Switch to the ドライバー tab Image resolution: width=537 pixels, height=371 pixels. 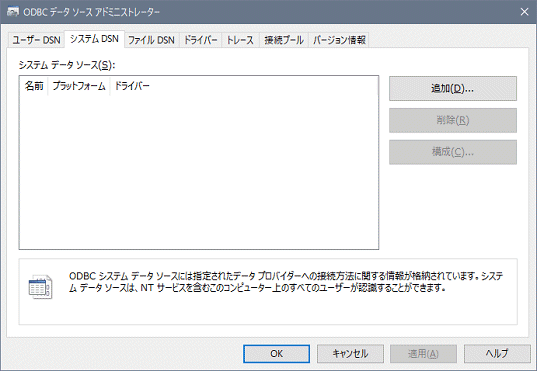coord(201,40)
